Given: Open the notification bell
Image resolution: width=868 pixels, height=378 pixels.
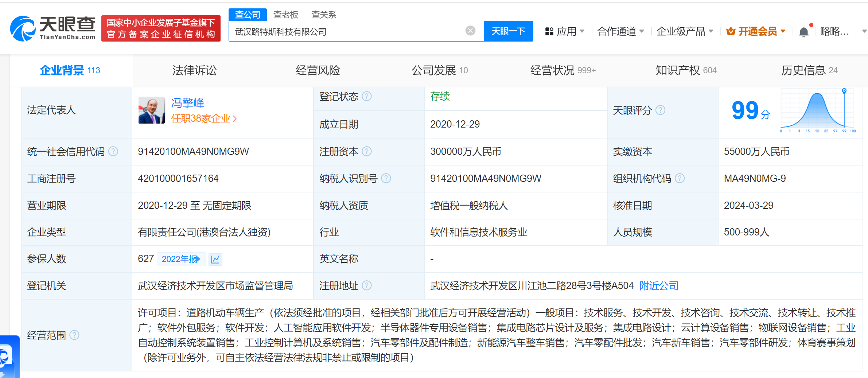Looking at the screenshot, I should [803, 32].
